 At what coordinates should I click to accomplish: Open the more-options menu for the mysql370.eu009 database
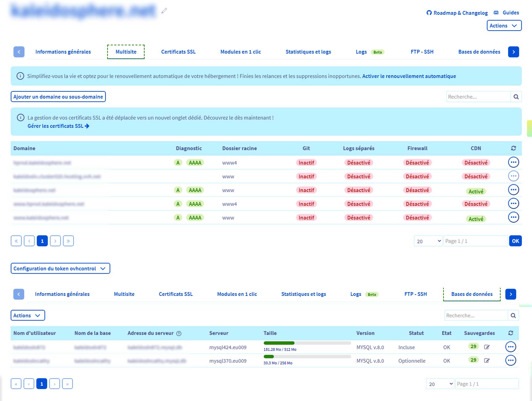[x=510, y=360]
